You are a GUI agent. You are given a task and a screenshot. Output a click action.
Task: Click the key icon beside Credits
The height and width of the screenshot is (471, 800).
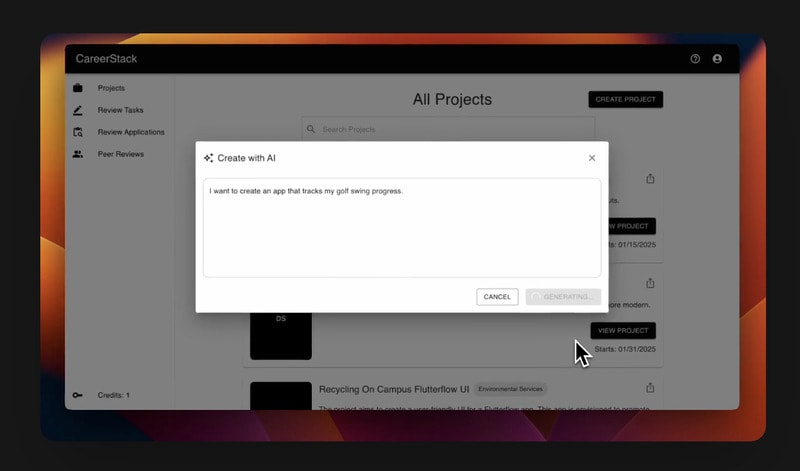coord(78,395)
